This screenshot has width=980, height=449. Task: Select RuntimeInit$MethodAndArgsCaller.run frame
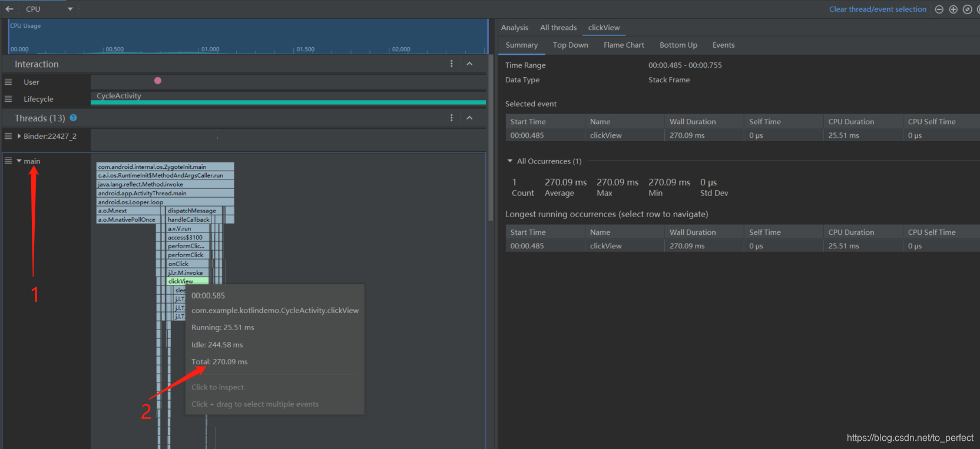pos(165,175)
